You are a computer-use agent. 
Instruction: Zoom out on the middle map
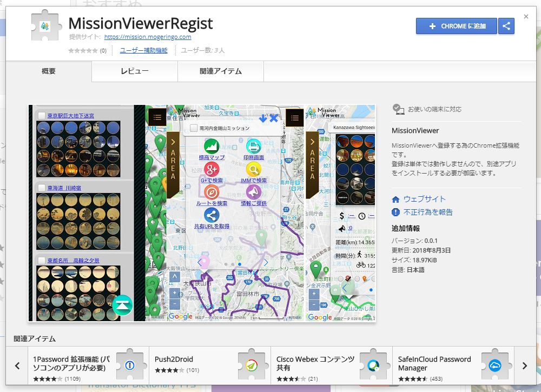click(175, 304)
